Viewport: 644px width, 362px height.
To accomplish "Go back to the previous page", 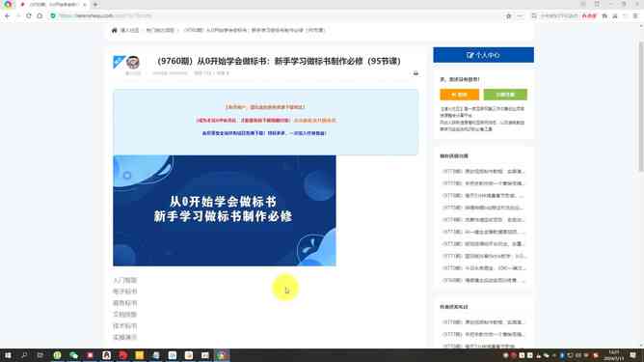I will 8,15.
